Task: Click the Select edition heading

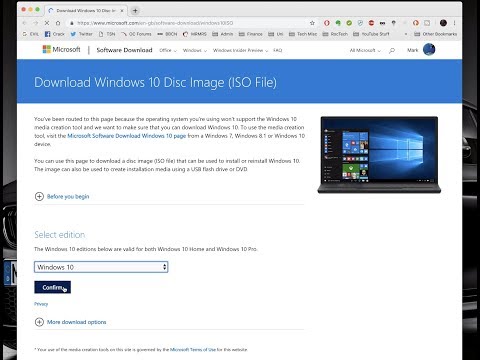Action: 60,235
